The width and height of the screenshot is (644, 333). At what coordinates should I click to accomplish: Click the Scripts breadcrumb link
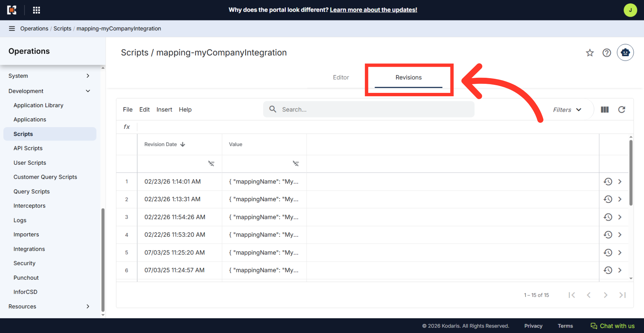(x=62, y=29)
